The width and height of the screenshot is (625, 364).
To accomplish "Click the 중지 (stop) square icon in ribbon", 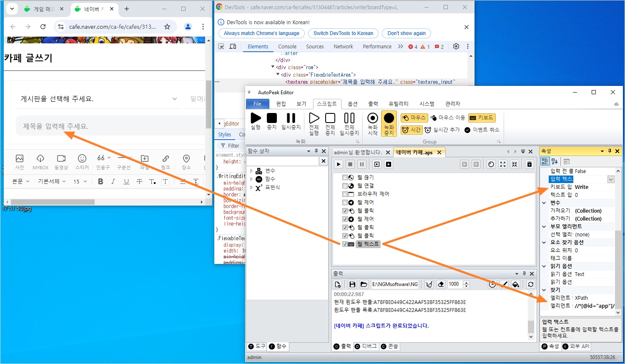I will click(272, 118).
